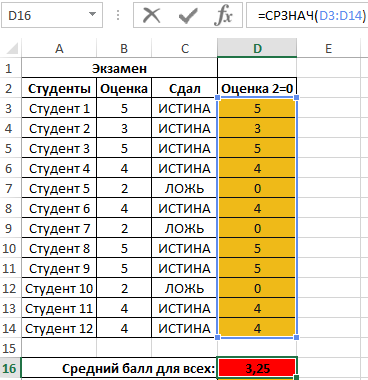Click the Cancel (X) formula bar icon

(151, 15)
